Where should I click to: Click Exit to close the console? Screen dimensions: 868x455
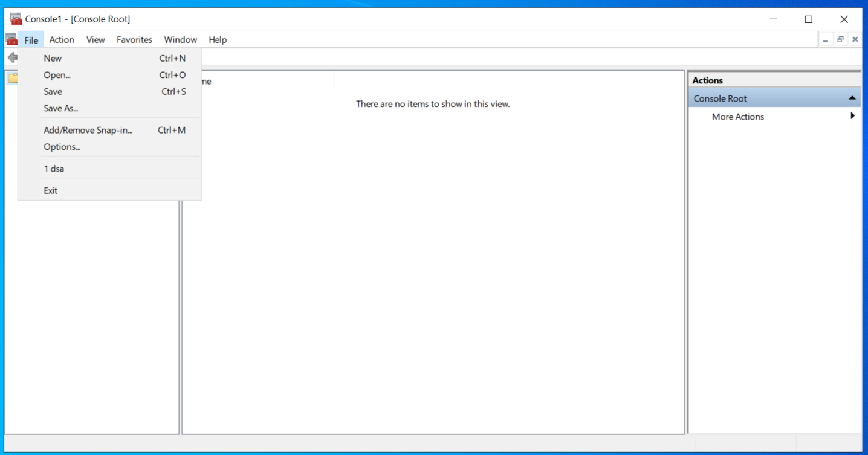coord(50,190)
